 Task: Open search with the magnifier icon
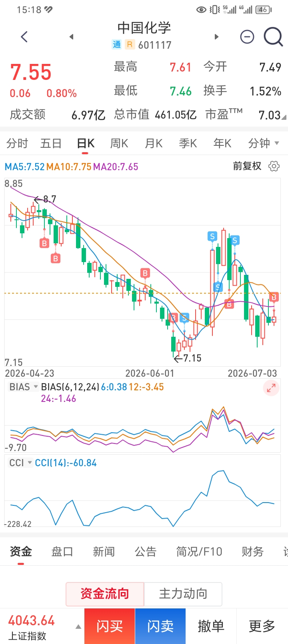point(274,37)
